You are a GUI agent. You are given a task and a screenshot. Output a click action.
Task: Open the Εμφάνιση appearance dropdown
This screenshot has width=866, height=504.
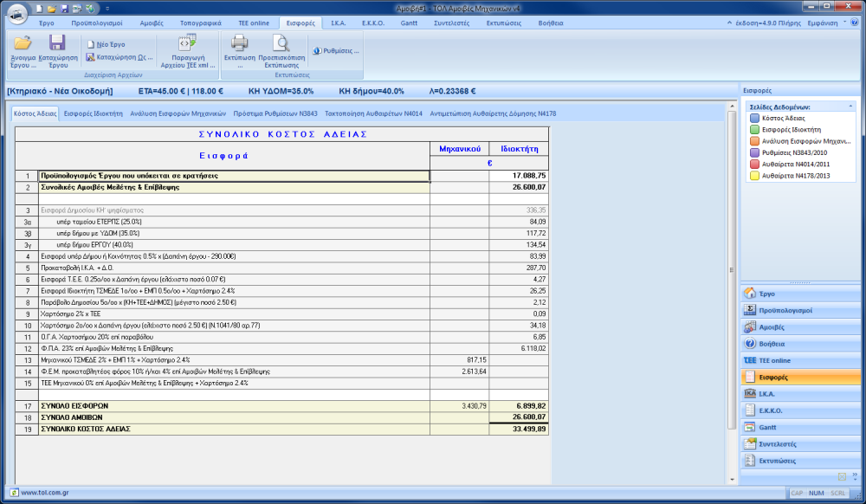tap(826, 23)
